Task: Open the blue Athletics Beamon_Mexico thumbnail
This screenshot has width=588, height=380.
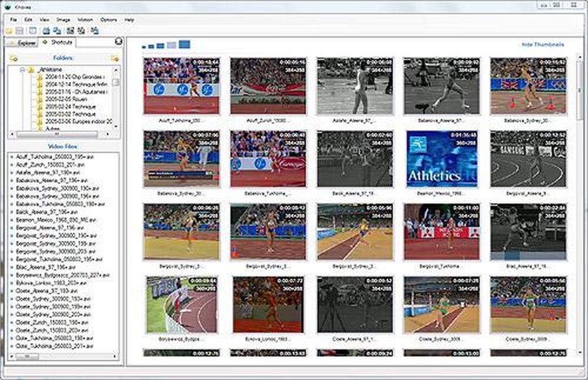Action: 442,159
